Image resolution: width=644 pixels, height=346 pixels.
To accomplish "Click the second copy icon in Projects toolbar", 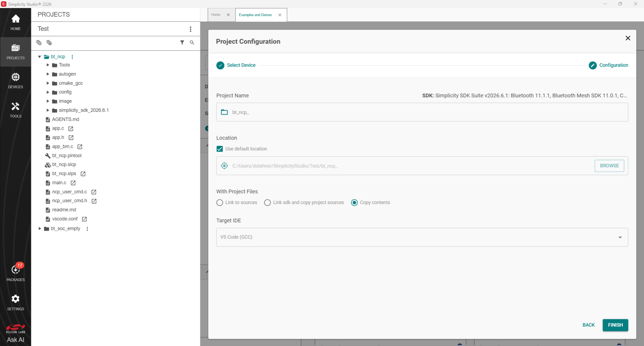I will coord(49,43).
